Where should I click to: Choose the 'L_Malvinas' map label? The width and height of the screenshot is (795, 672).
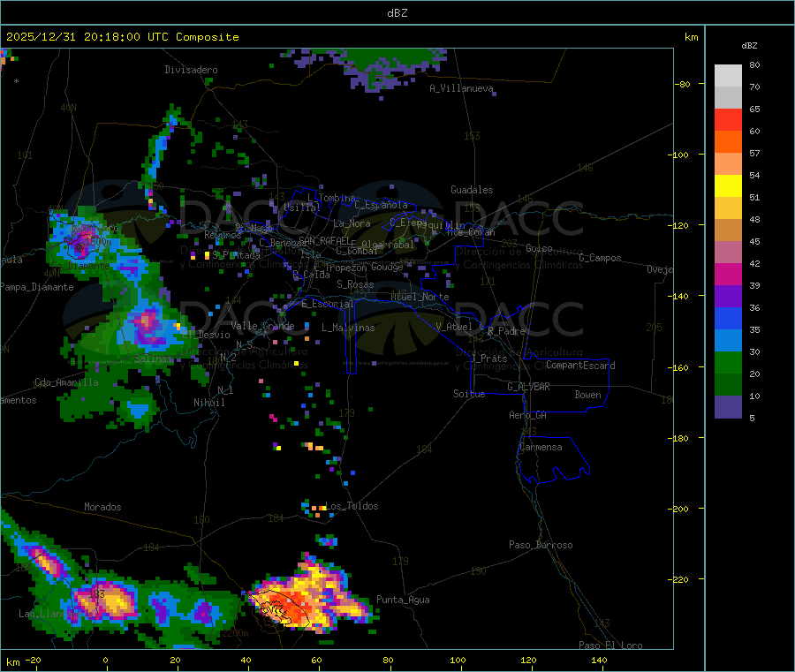(348, 328)
